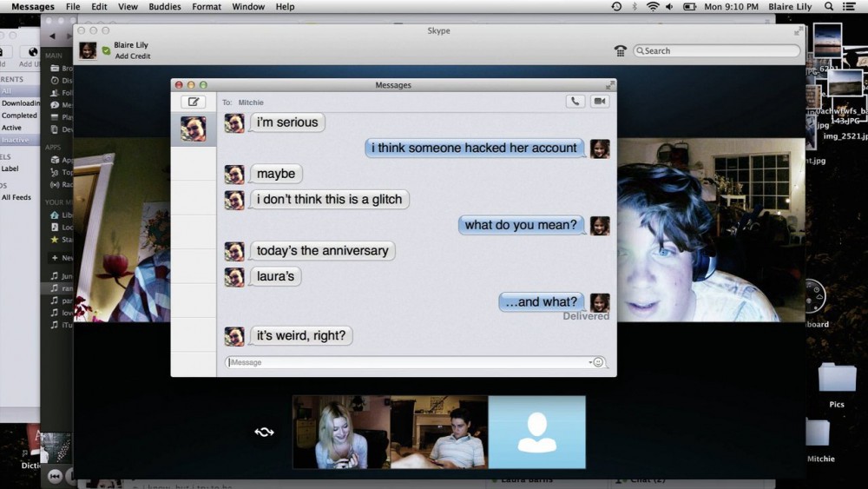The height and width of the screenshot is (489, 868).
Task: Select the blank profile placeholder video tile
Action: click(x=536, y=432)
